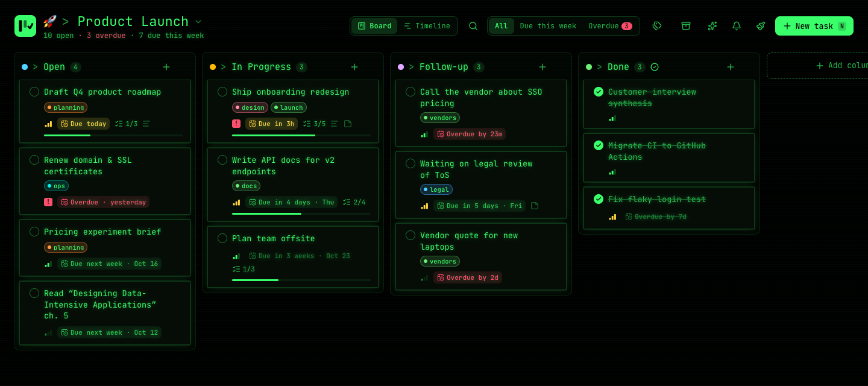This screenshot has height=386, width=868.
Task: Click the description lines icon on Draft Q4 roadmap
Action: click(146, 124)
